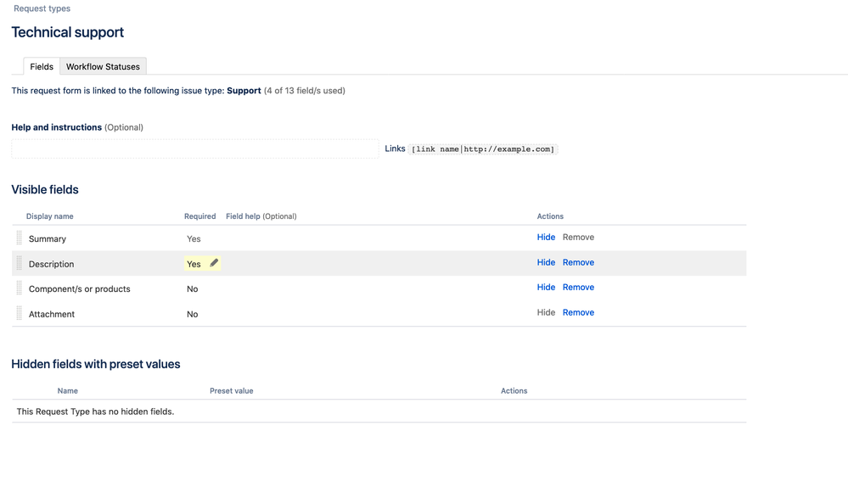Click the Description display name
This screenshot has height=504, width=848.
[52, 264]
